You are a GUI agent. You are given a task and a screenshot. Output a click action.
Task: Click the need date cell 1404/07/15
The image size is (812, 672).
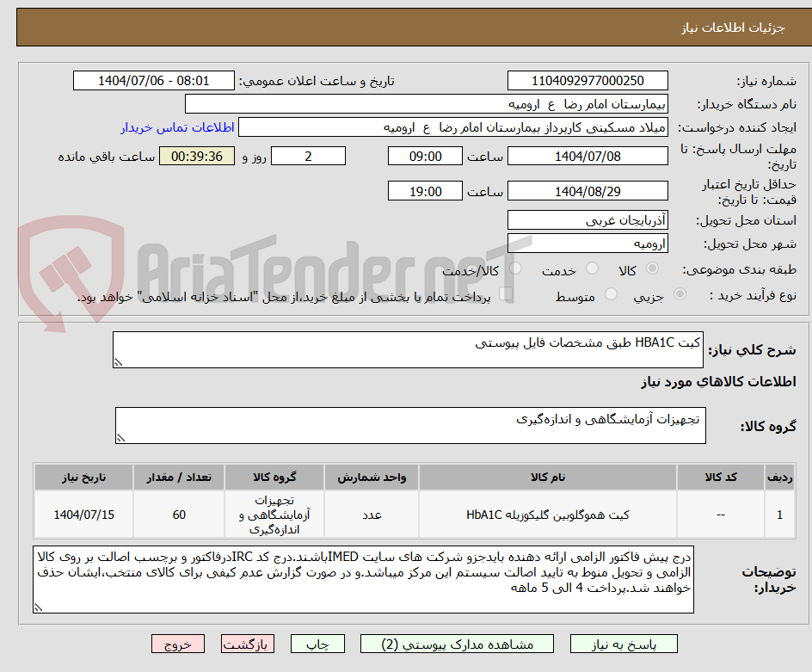pos(84,515)
